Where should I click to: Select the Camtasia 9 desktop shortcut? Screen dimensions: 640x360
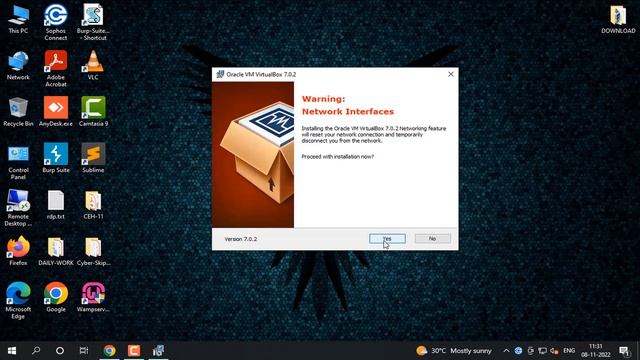coord(93,112)
